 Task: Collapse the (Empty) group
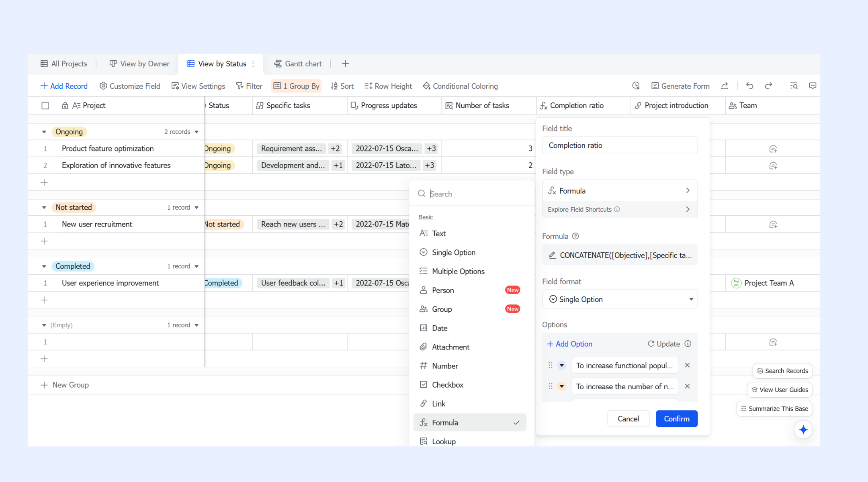[x=44, y=325]
